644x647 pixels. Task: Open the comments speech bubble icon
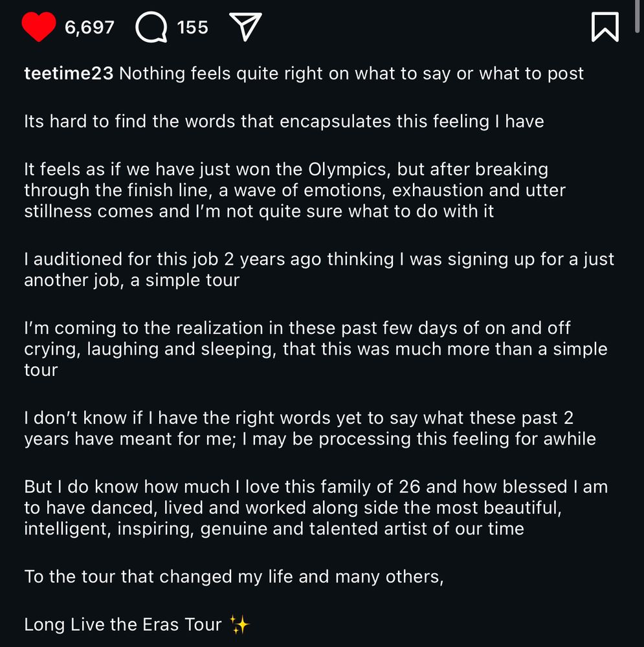151,27
